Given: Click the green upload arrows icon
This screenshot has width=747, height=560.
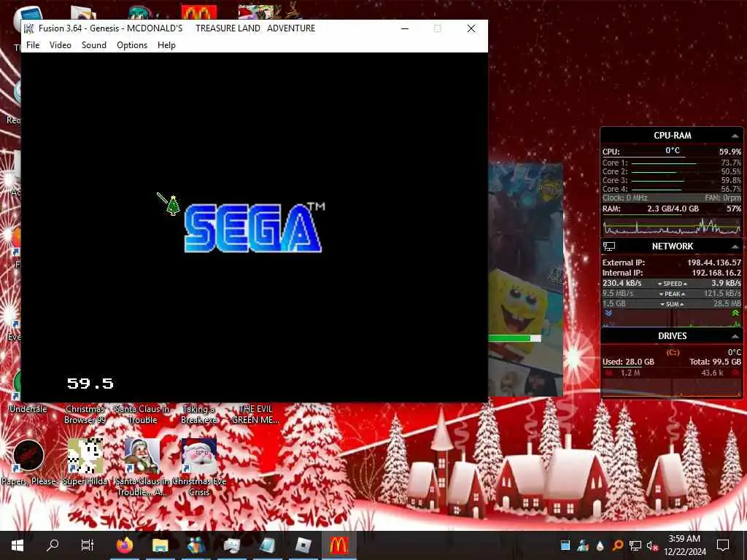Looking at the screenshot, I should click(735, 313).
